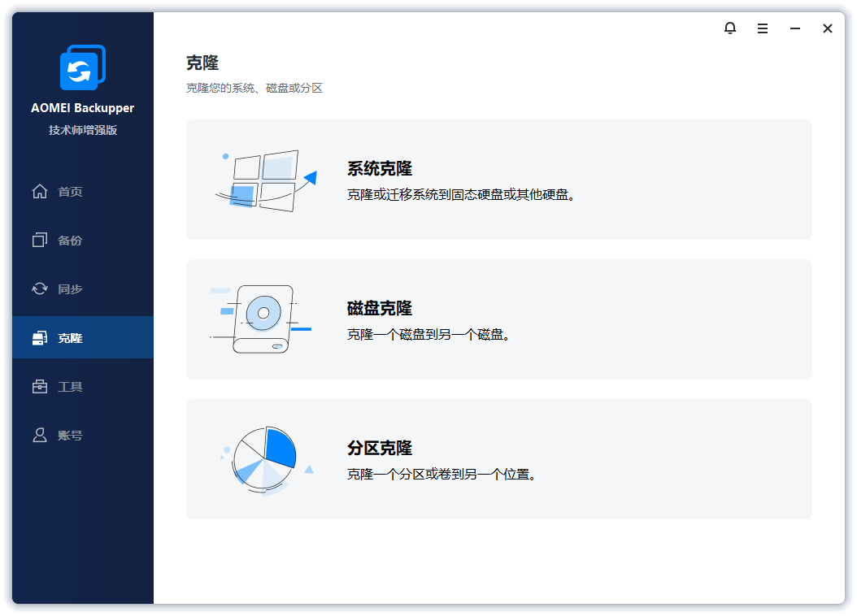Click the notification bell icon
Viewport: 857px width, 616px height.
coord(729,28)
